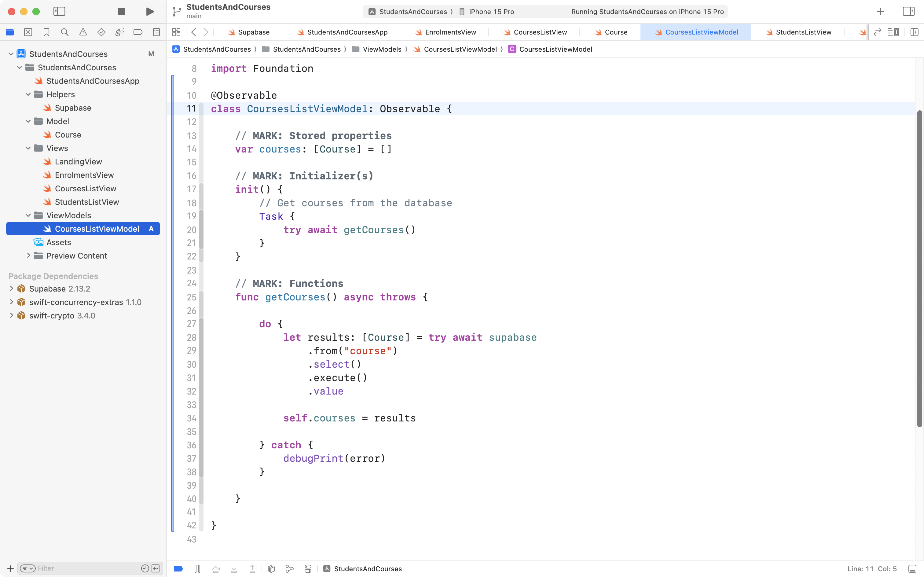
Task: Show the Source Control navigator
Action: 28,32
